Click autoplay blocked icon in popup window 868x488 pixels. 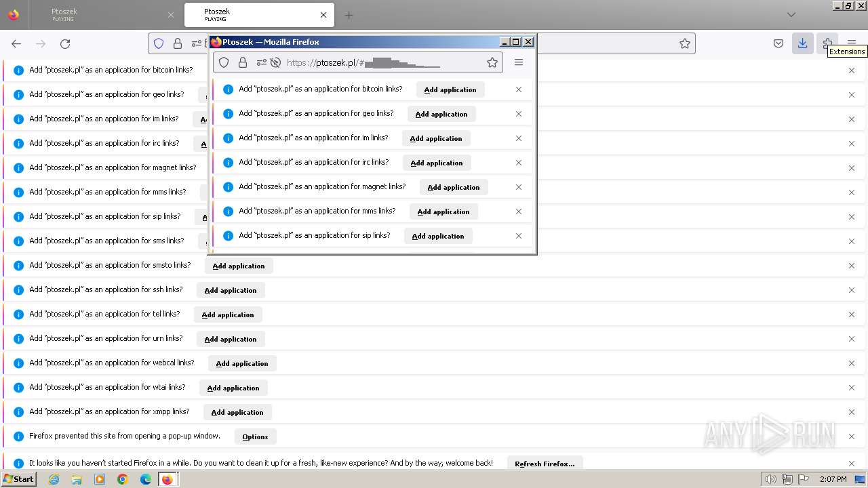(x=275, y=62)
